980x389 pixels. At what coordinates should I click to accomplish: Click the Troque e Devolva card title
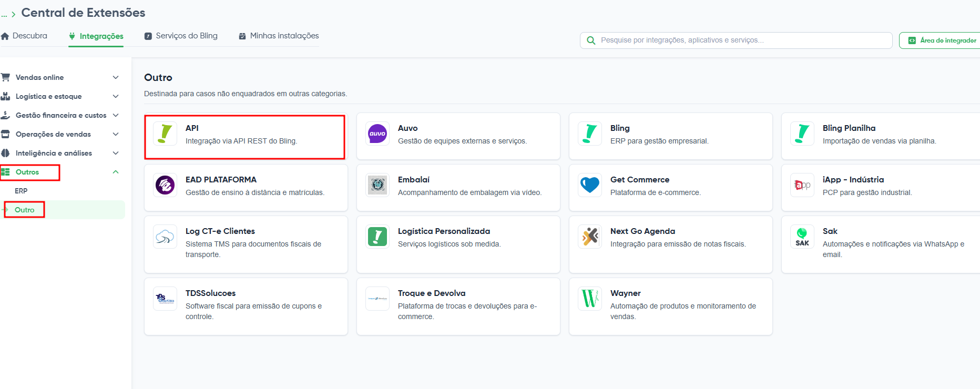click(432, 293)
